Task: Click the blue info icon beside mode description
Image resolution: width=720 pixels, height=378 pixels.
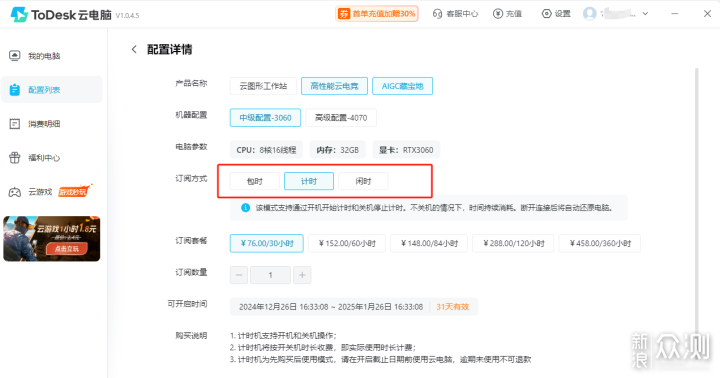Action: coord(246,208)
